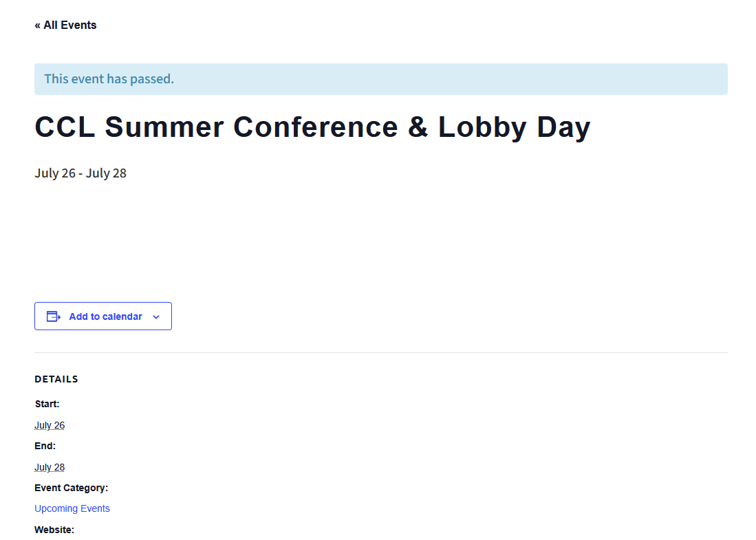Image resolution: width=756 pixels, height=540 pixels.
Task: Click the 'This event has passed' notice
Action: 381,79
